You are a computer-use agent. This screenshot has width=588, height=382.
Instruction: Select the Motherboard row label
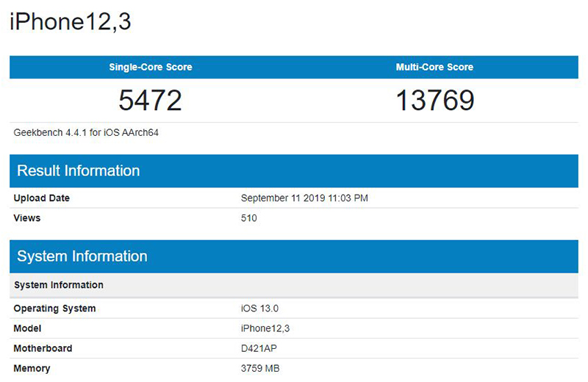43,348
